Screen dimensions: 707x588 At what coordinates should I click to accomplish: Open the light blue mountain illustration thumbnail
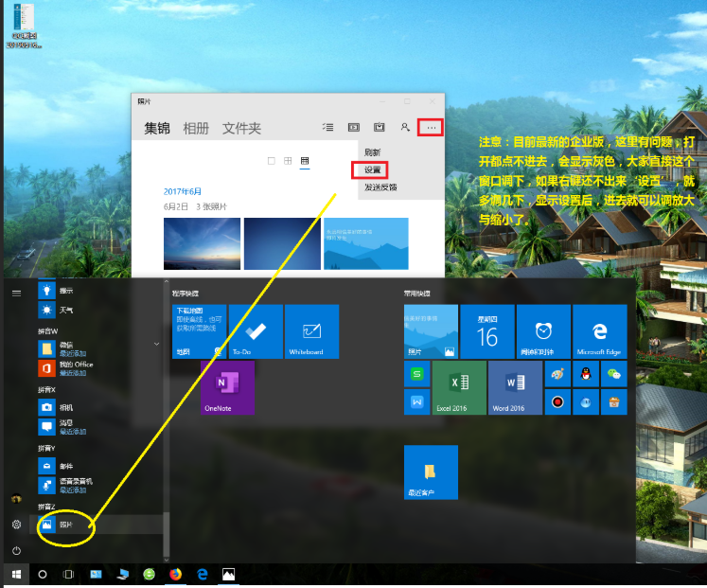(366, 243)
